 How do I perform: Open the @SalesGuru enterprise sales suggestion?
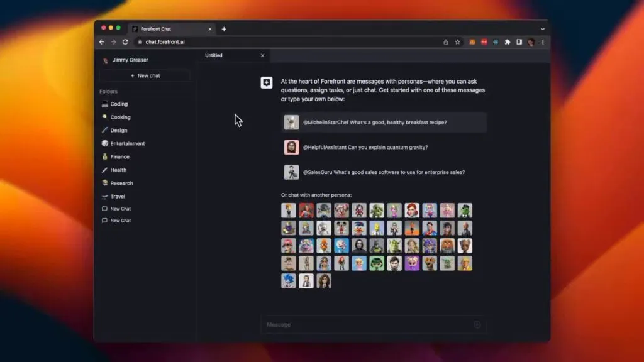click(375, 172)
